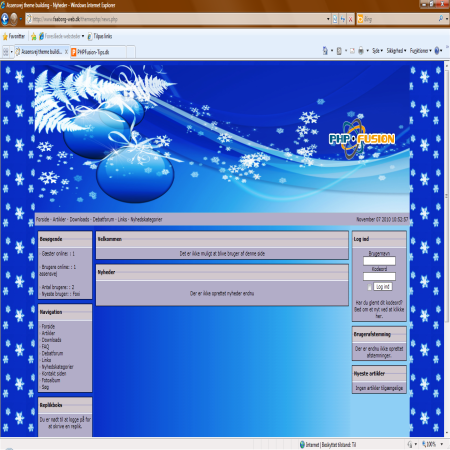Click the Refresh page icon
The image size is (450, 450).
(x=343, y=19)
